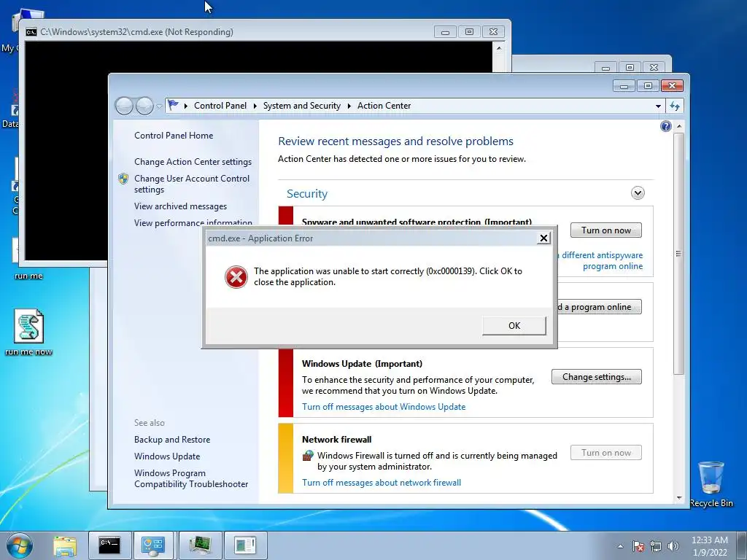The image size is (747, 560).
Task: Open the Windows Start button
Action: (x=20, y=545)
